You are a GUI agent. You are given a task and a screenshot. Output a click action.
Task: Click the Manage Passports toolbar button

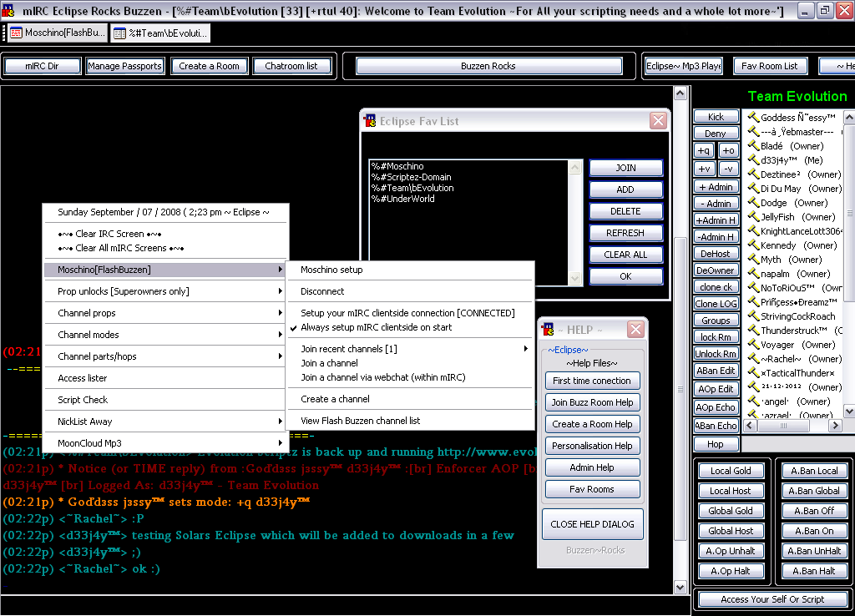pyautogui.click(x=125, y=66)
